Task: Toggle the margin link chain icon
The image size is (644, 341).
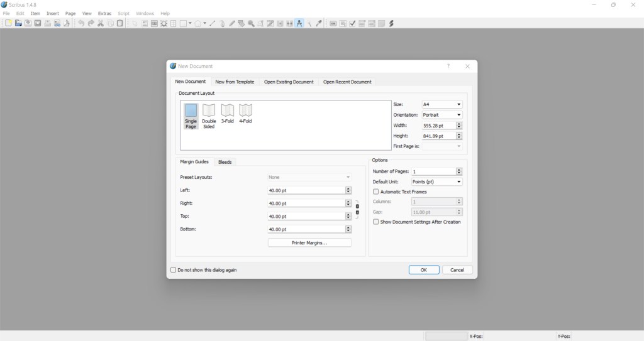Action: pos(357,209)
